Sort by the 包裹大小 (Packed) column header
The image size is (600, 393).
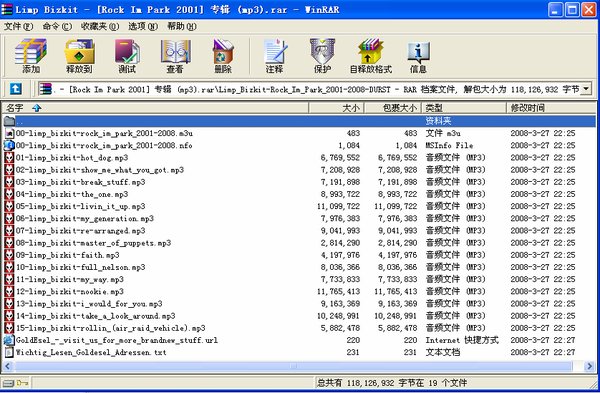tap(393, 108)
